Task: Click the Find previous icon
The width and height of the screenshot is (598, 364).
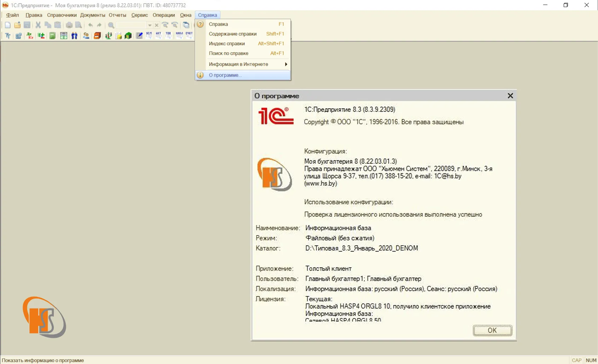Action: tap(175, 25)
